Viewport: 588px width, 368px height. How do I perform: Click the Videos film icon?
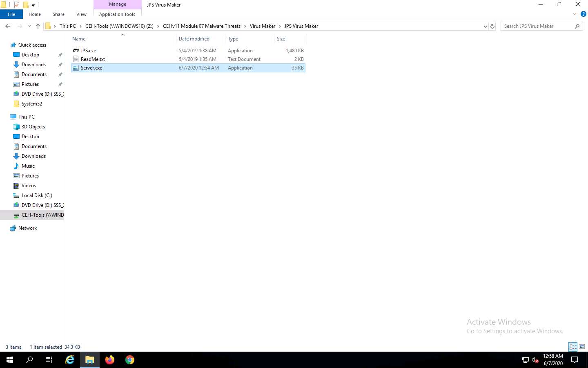click(16, 186)
